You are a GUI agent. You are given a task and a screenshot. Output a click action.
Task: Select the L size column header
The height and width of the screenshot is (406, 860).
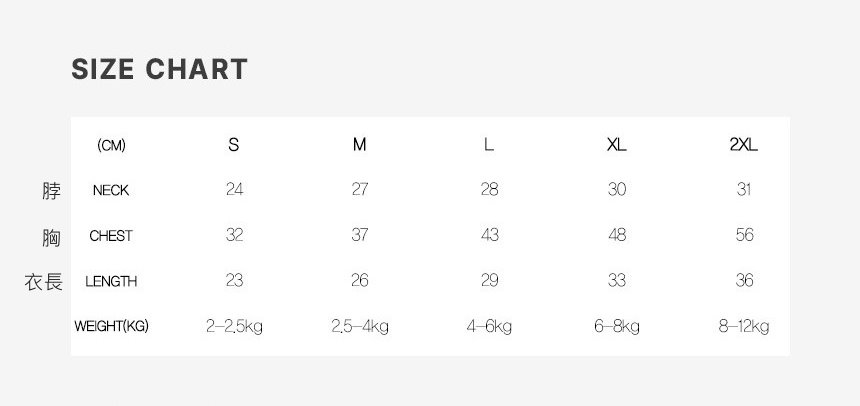[x=489, y=144]
